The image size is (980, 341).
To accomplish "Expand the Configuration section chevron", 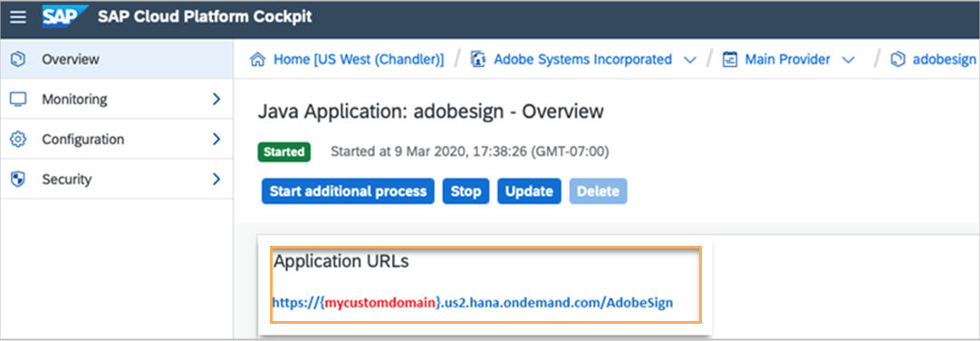I will 216,139.
